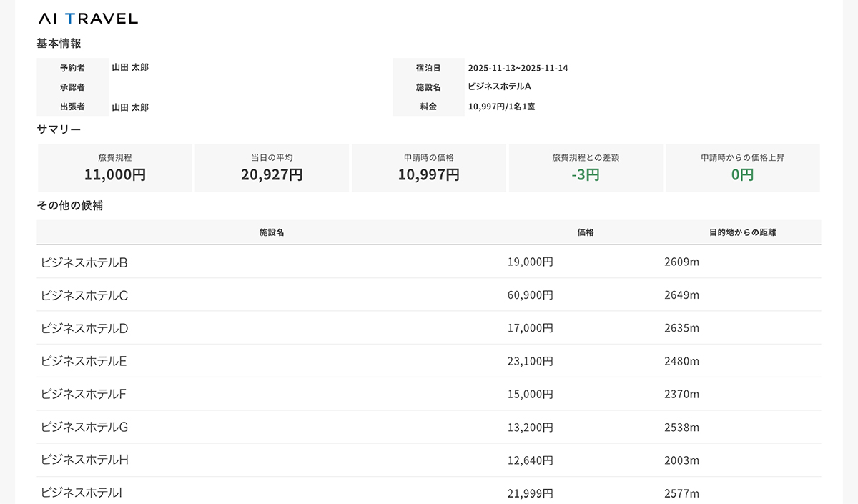Click the 価格 column header
Image resolution: width=858 pixels, height=504 pixels.
[x=585, y=232]
